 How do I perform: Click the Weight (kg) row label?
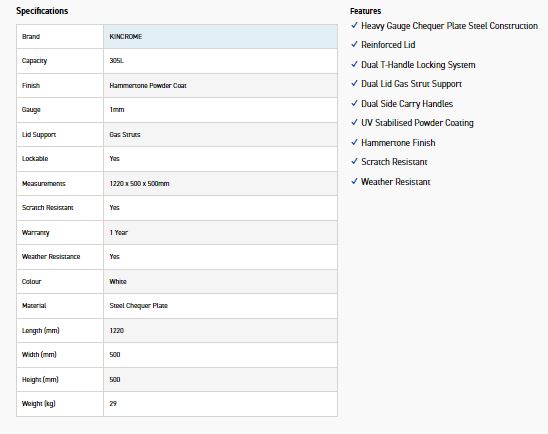tap(39, 404)
